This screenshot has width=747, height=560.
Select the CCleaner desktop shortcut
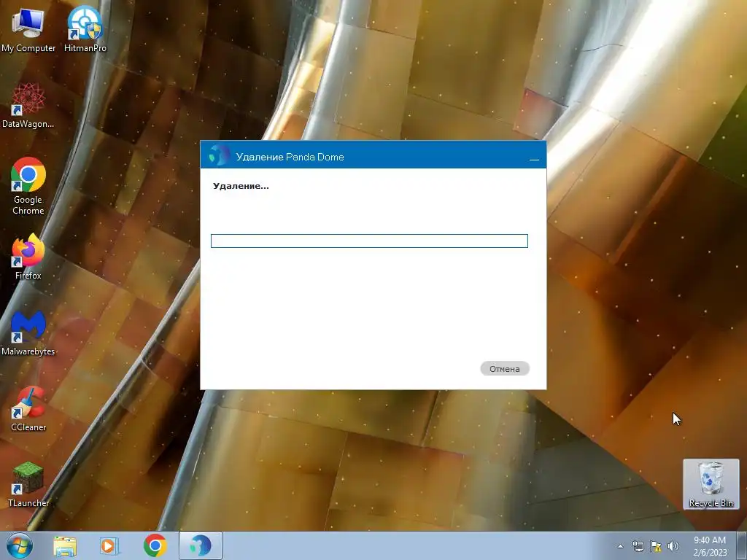(28, 408)
